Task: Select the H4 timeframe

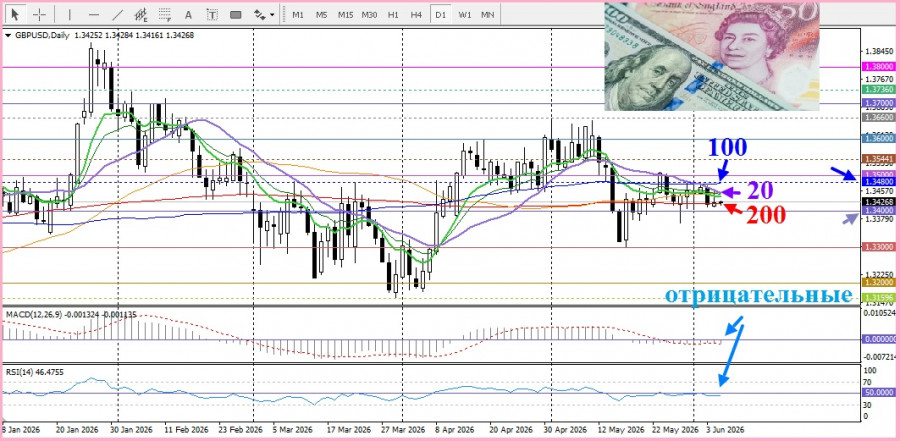Action: click(x=417, y=14)
